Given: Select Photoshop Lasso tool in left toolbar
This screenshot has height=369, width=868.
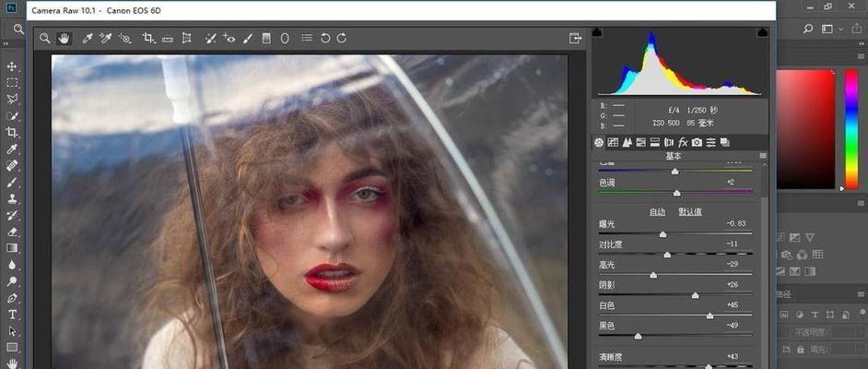Looking at the screenshot, I should [x=12, y=100].
